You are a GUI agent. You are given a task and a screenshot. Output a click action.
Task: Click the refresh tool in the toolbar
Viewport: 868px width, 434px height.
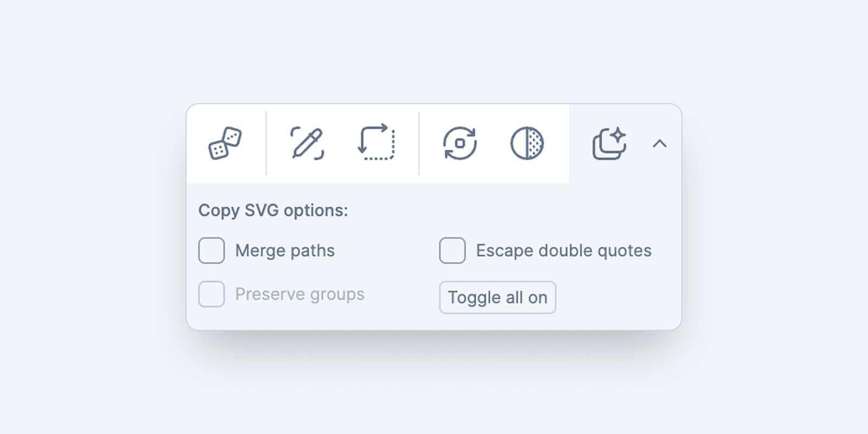[458, 144]
